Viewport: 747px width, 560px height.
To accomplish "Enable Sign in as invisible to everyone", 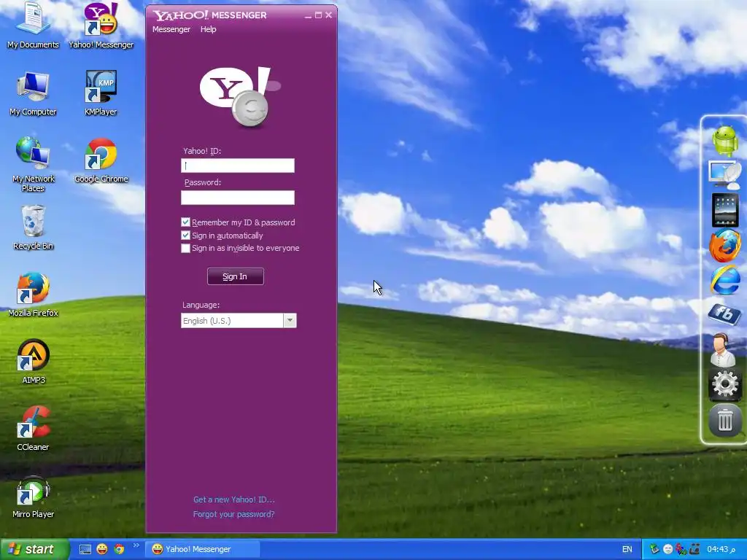I will [186, 248].
